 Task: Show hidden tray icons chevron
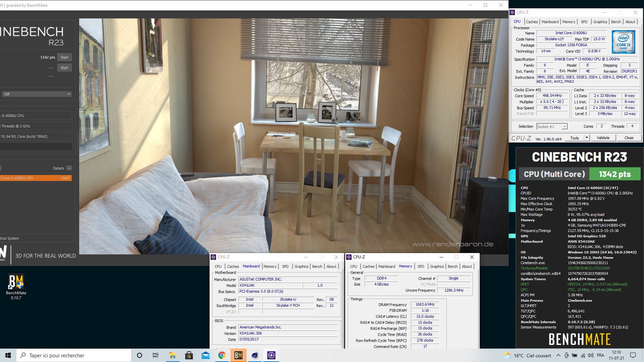coord(558,355)
